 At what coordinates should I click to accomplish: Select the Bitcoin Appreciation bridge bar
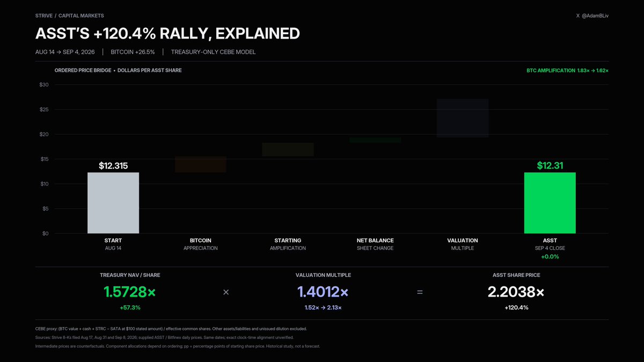click(x=201, y=164)
